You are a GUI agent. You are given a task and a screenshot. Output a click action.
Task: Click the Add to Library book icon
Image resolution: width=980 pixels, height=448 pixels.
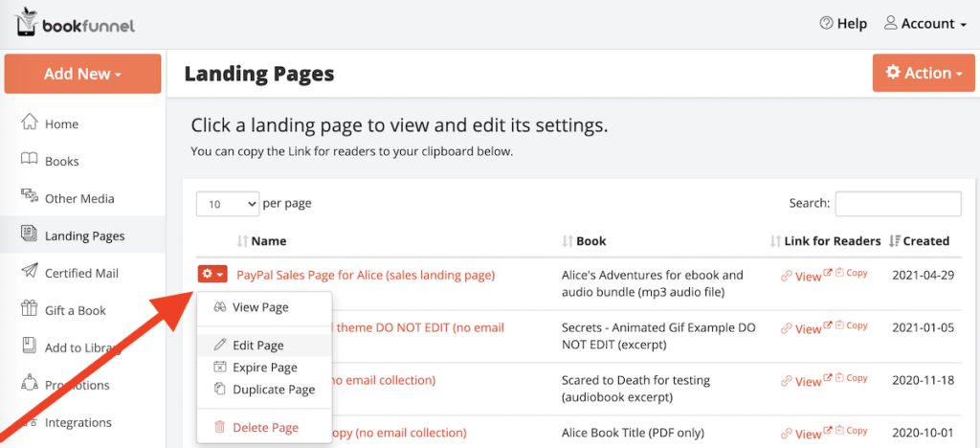30,346
